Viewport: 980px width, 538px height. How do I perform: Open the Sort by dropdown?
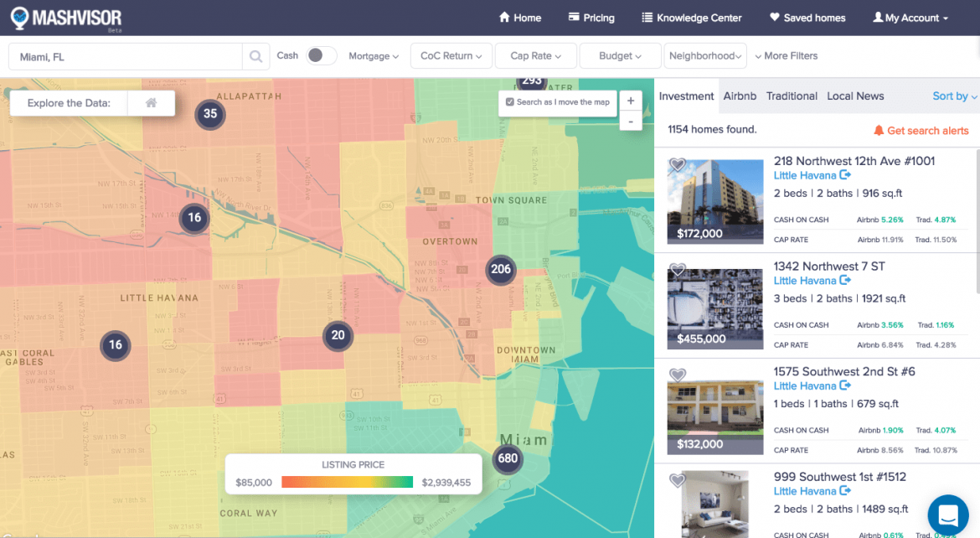[x=954, y=96]
